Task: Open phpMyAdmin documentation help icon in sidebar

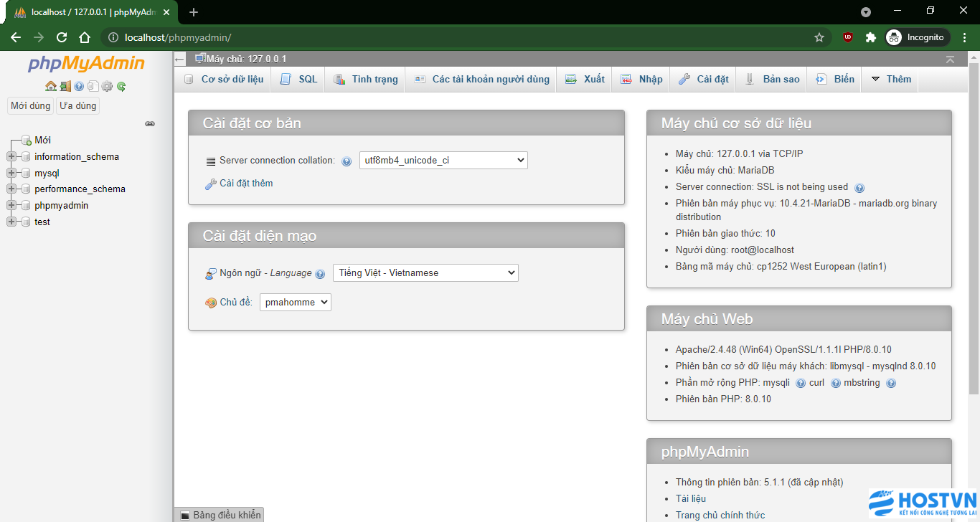Action: click(79, 86)
